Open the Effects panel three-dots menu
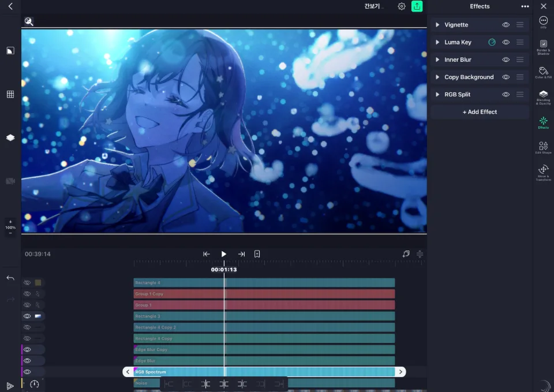Viewport: 554px width, 392px height. 525,6
